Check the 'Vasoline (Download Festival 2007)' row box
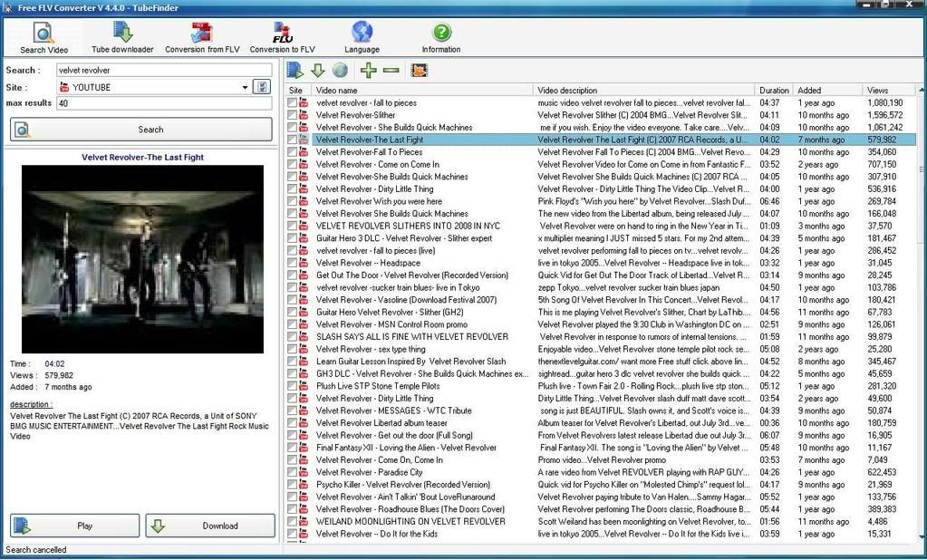Screen dimensions: 927x560 point(292,300)
